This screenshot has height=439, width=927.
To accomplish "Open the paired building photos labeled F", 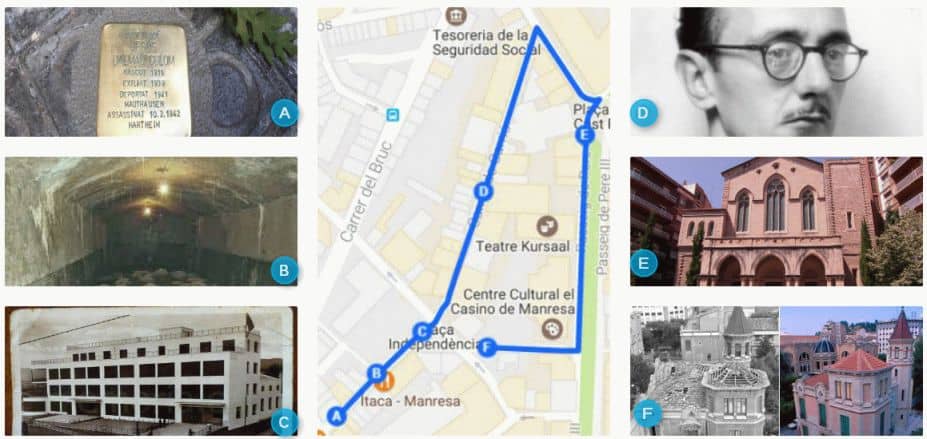I will click(776, 371).
